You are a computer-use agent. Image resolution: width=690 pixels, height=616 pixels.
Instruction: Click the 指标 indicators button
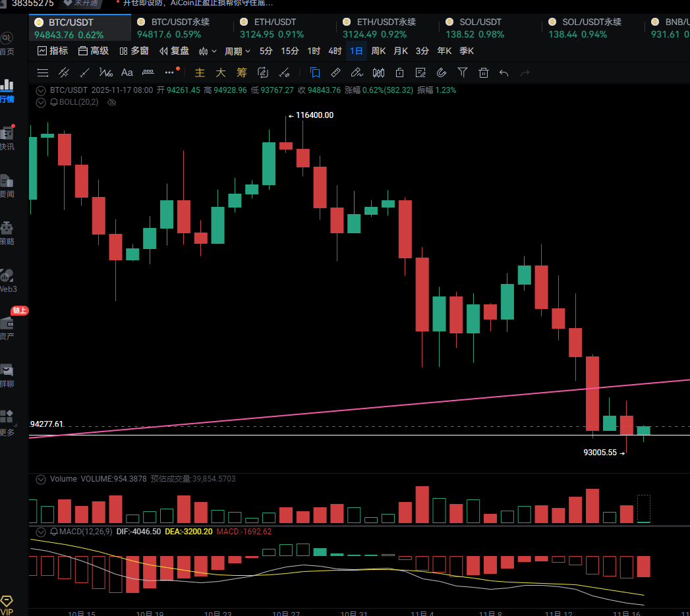(53, 51)
